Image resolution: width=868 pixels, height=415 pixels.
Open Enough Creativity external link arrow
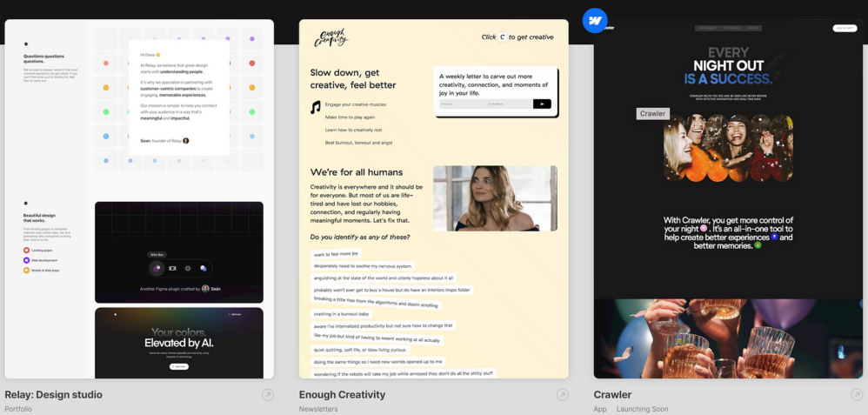click(563, 395)
